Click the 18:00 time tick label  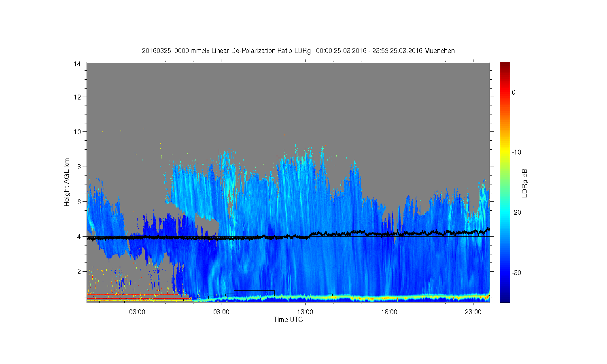pyautogui.click(x=389, y=312)
